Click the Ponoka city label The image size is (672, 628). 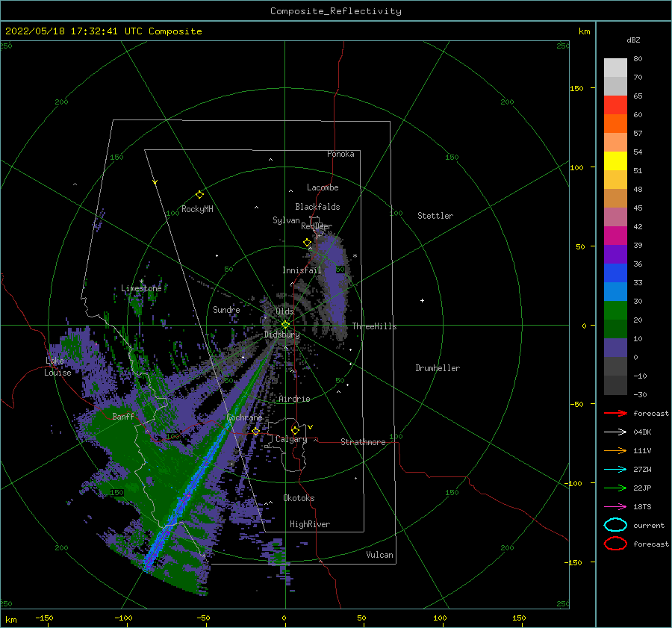click(x=340, y=154)
